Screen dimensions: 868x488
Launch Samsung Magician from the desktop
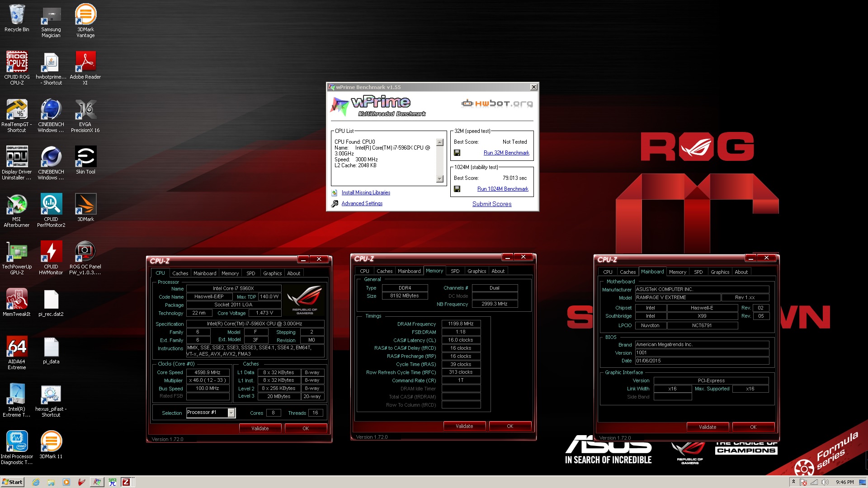point(51,21)
